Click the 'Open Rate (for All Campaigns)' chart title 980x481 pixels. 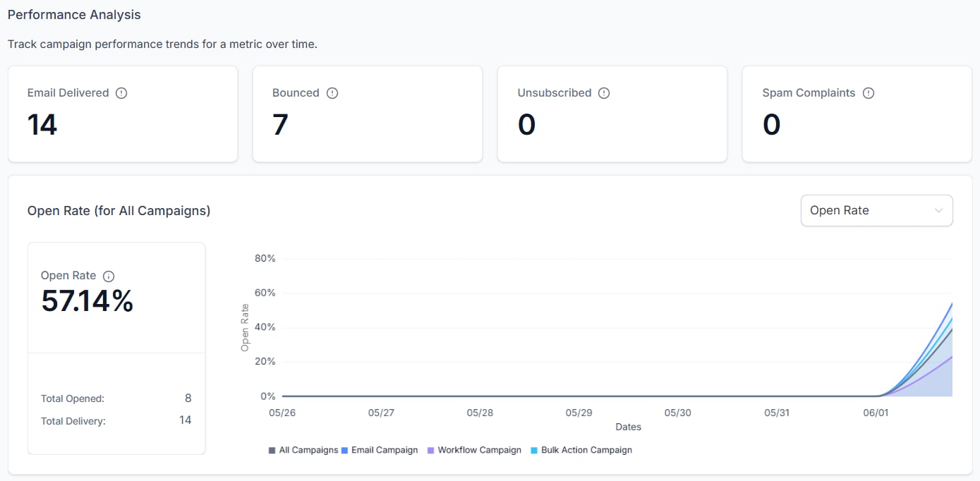pos(119,210)
